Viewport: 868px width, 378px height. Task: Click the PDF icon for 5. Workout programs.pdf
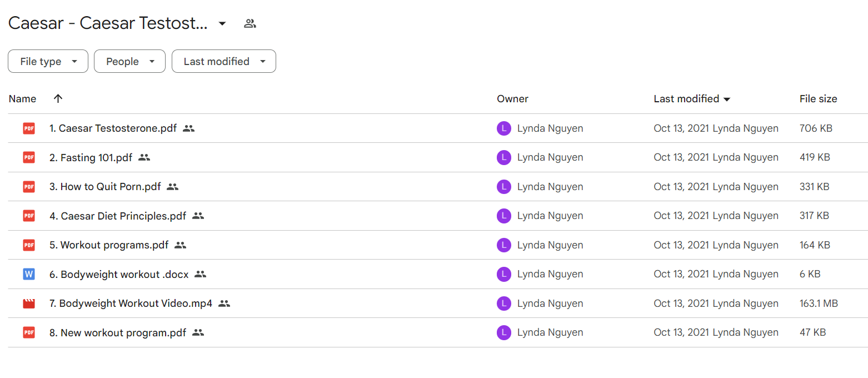pyautogui.click(x=29, y=245)
